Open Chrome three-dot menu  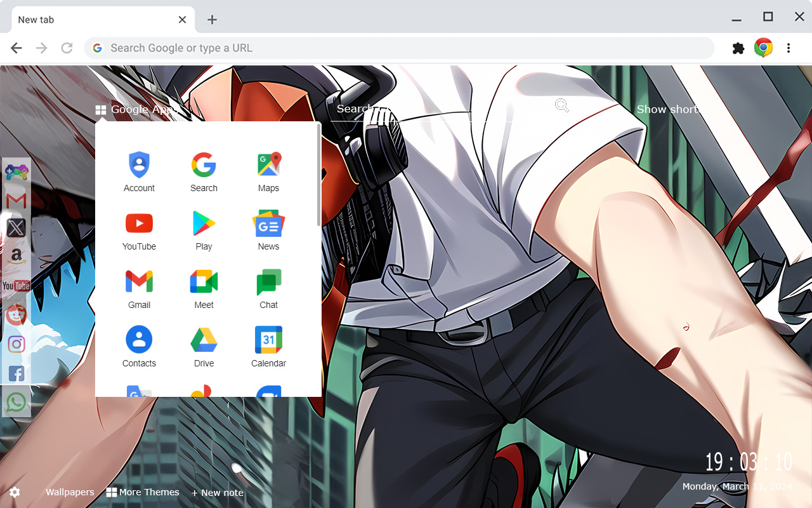click(789, 48)
